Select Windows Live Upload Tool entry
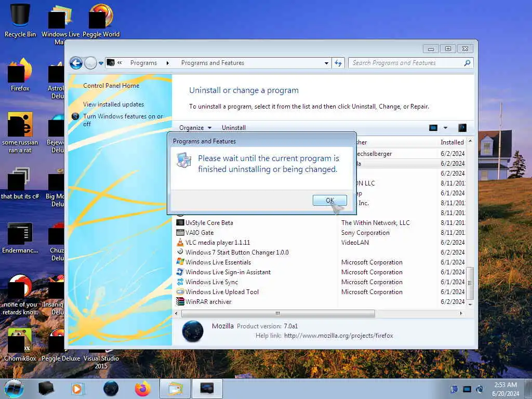The height and width of the screenshot is (399, 532). pyautogui.click(x=222, y=291)
